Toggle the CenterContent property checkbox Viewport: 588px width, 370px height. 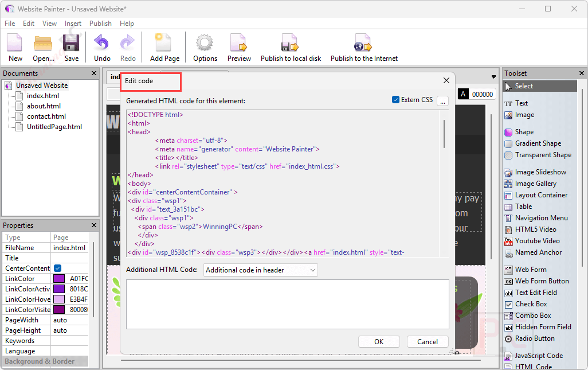tap(58, 268)
